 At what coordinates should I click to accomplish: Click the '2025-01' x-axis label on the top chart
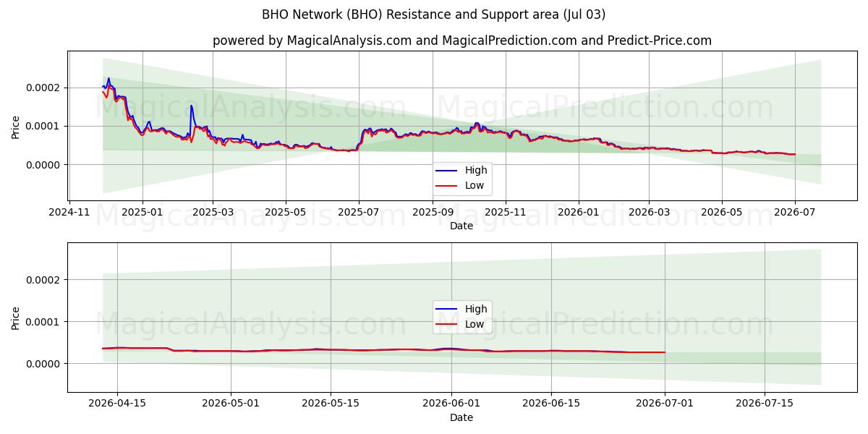click(x=142, y=212)
